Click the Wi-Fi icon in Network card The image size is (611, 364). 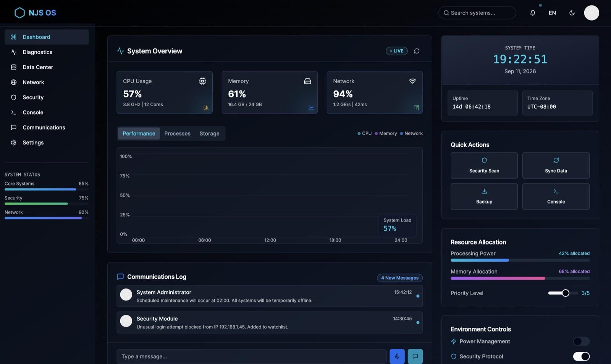412,81
